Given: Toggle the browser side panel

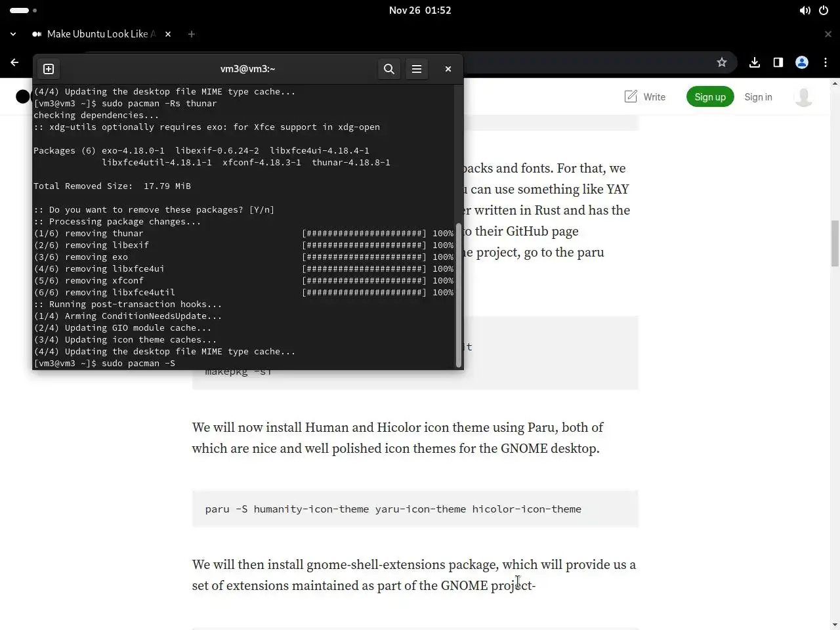Looking at the screenshot, I should click(x=778, y=62).
